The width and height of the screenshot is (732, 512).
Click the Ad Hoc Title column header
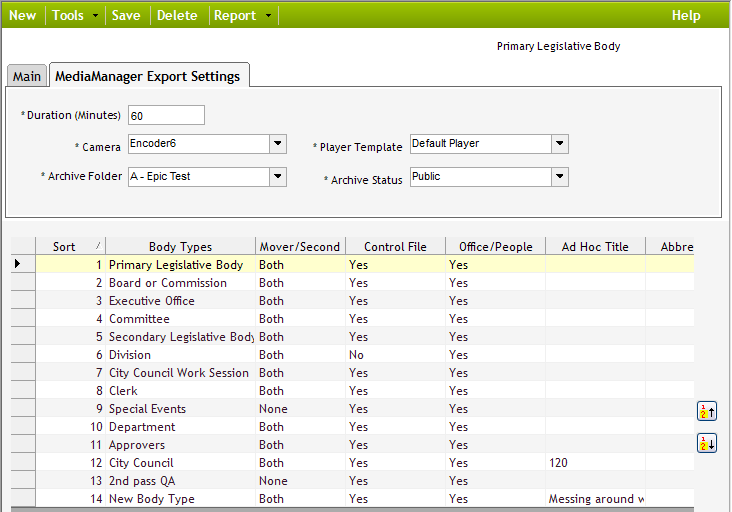[595, 246]
